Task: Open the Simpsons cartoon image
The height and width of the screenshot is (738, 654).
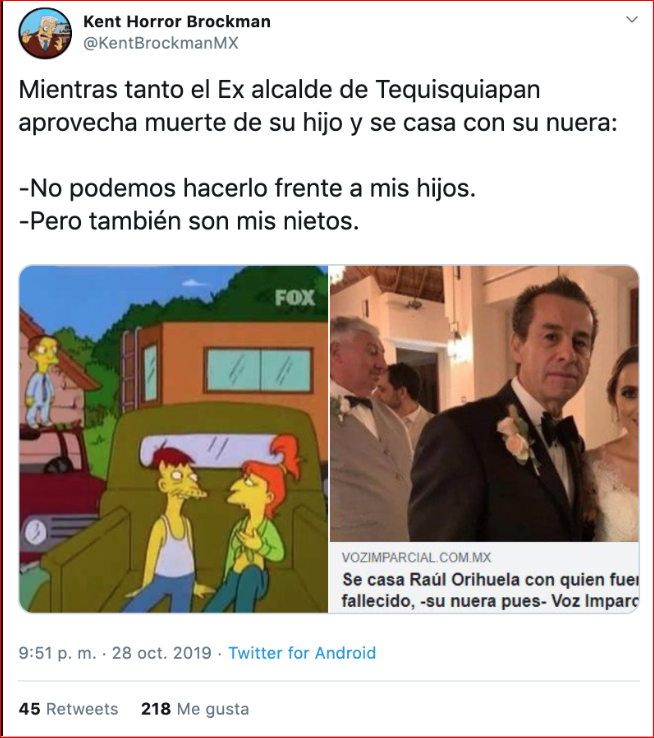Action: (174, 439)
